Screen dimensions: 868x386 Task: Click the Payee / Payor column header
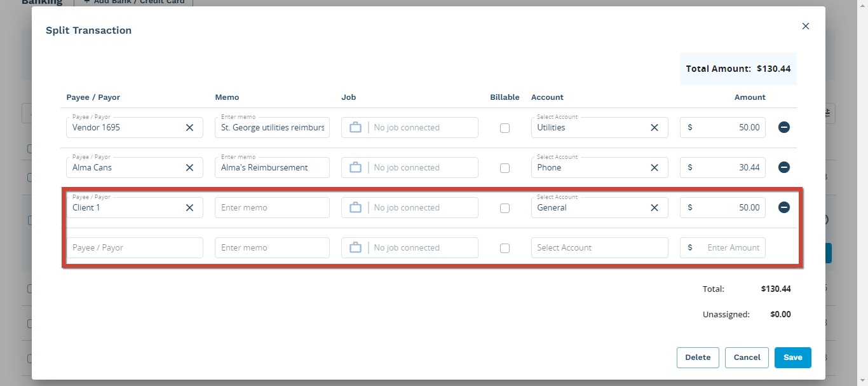click(x=93, y=97)
